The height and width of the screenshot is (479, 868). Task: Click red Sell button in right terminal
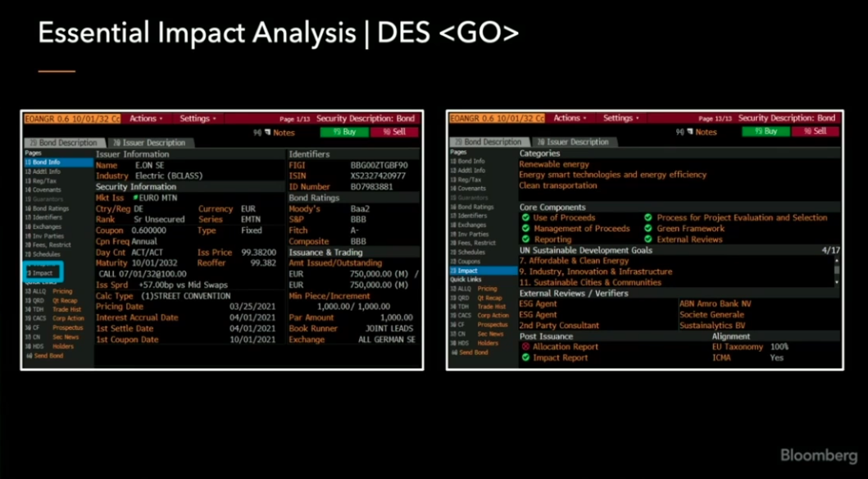[816, 132]
